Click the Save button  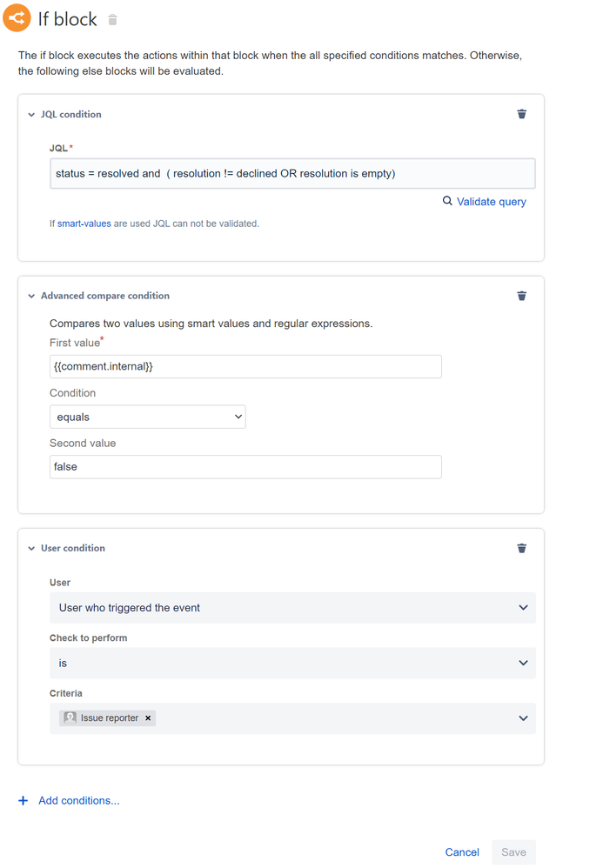pos(514,852)
